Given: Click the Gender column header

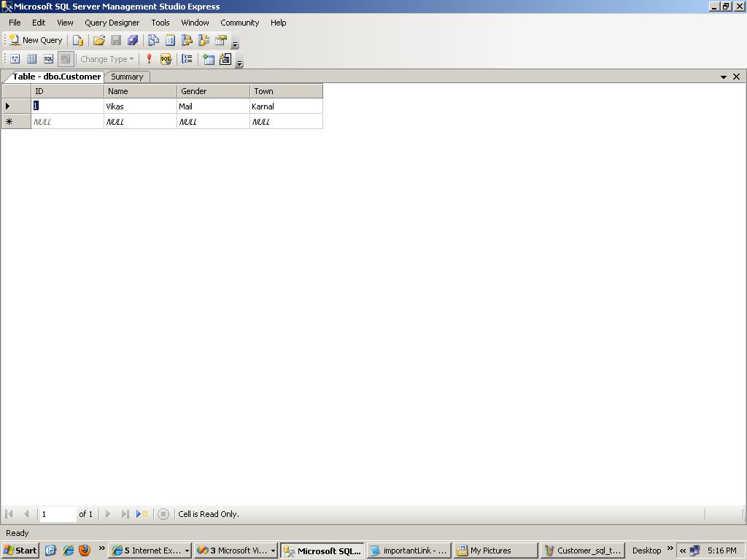Looking at the screenshot, I should 214,91.
